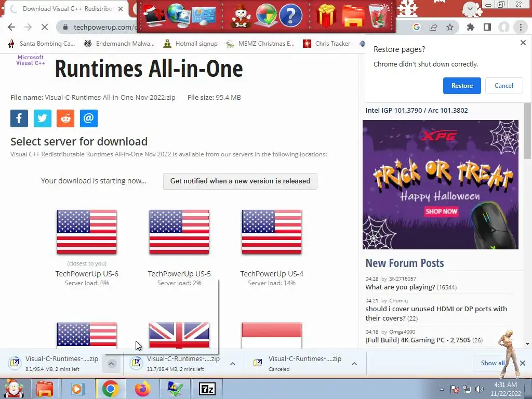Click the network flag tray icon
532x399 pixels.
tap(455, 389)
